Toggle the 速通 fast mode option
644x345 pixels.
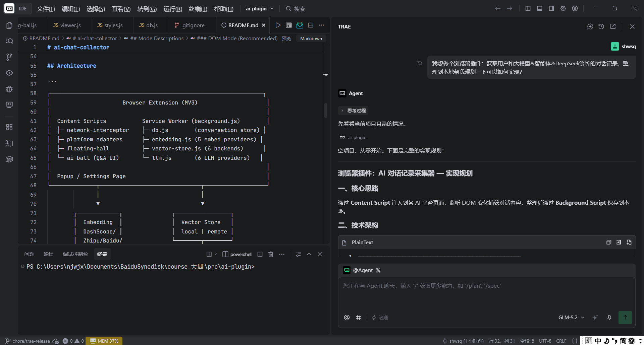380,318
